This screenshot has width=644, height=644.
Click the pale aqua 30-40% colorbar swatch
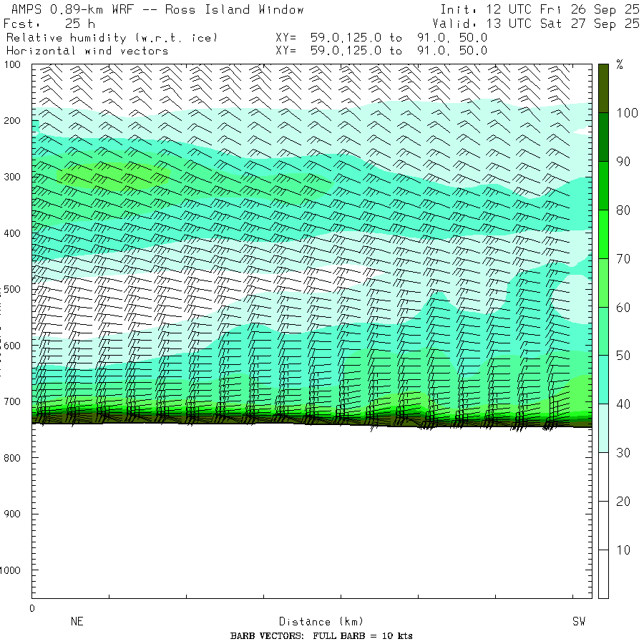click(x=603, y=429)
